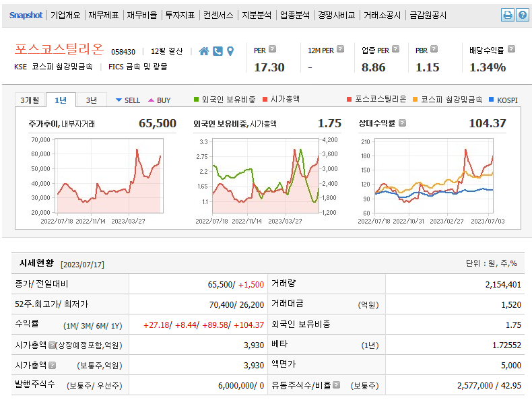The image size is (532, 402).
Task: Open help icon next to 시가총액 상장예정포함
Action: click(x=52, y=345)
